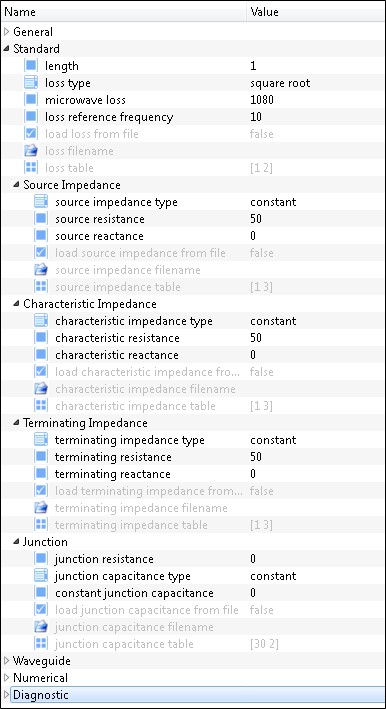Select the Numerical section label

tap(40, 677)
